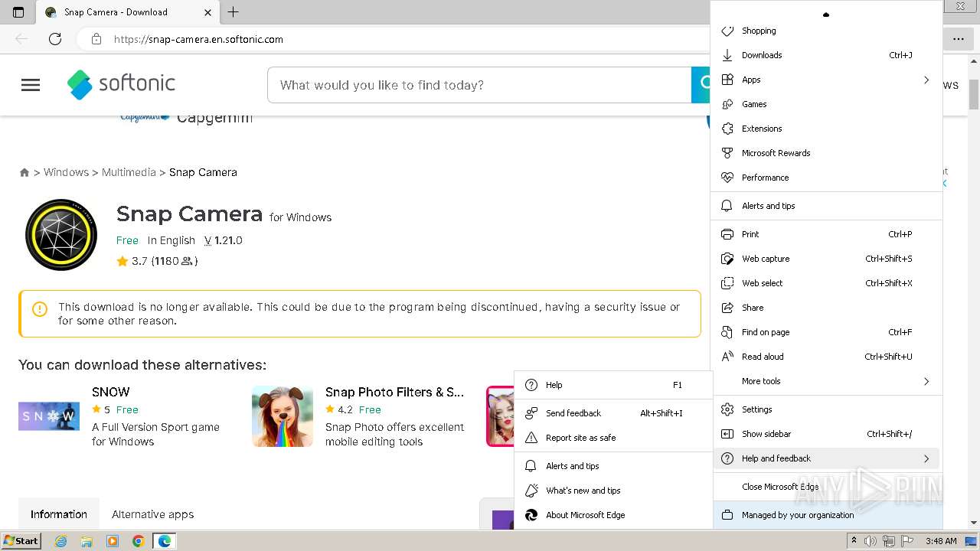Launch Chrome from the taskbar
The height and width of the screenshot is (551, 980).
point(138,541)
